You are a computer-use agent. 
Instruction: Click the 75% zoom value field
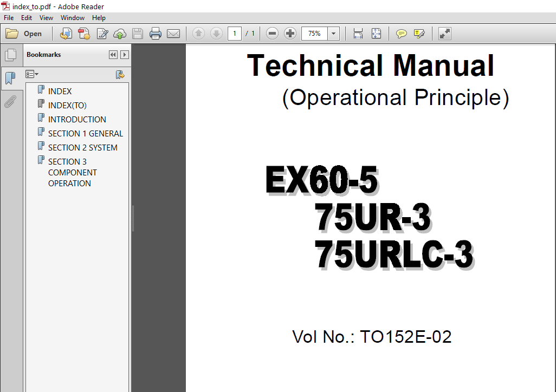[x=314, y=34]
